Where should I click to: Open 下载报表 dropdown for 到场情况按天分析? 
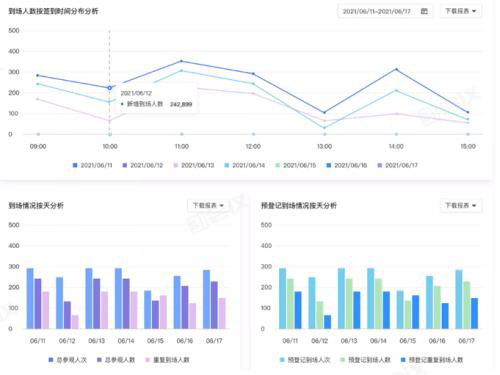click(x=208, y=205)
